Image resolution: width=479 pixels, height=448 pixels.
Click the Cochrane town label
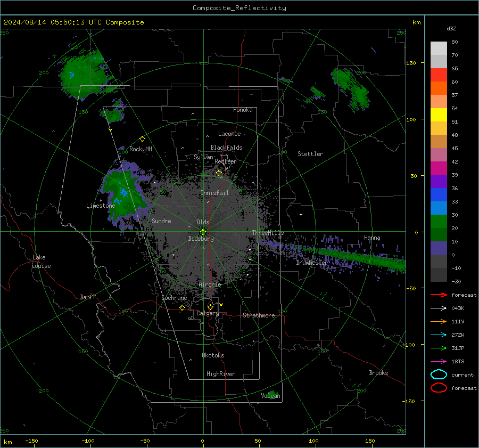point(174,298)
